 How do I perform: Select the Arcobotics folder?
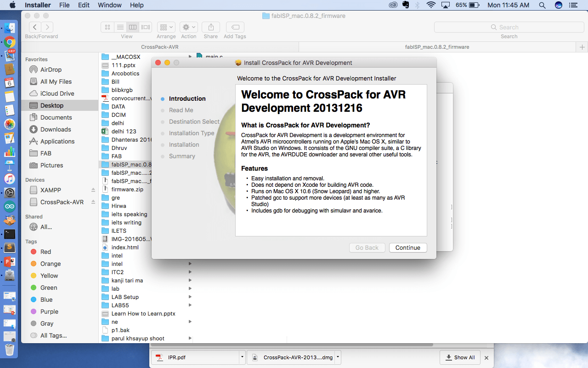(126, 74)
